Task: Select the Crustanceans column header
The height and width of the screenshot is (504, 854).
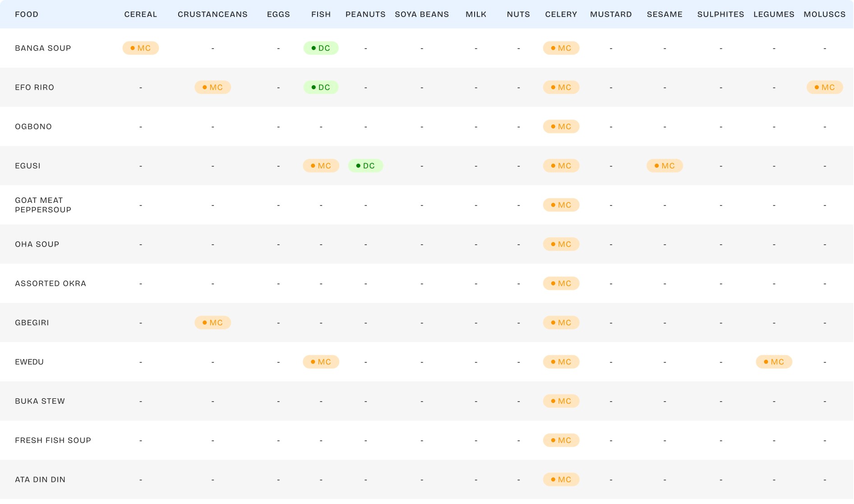Action: pos(212,14)
